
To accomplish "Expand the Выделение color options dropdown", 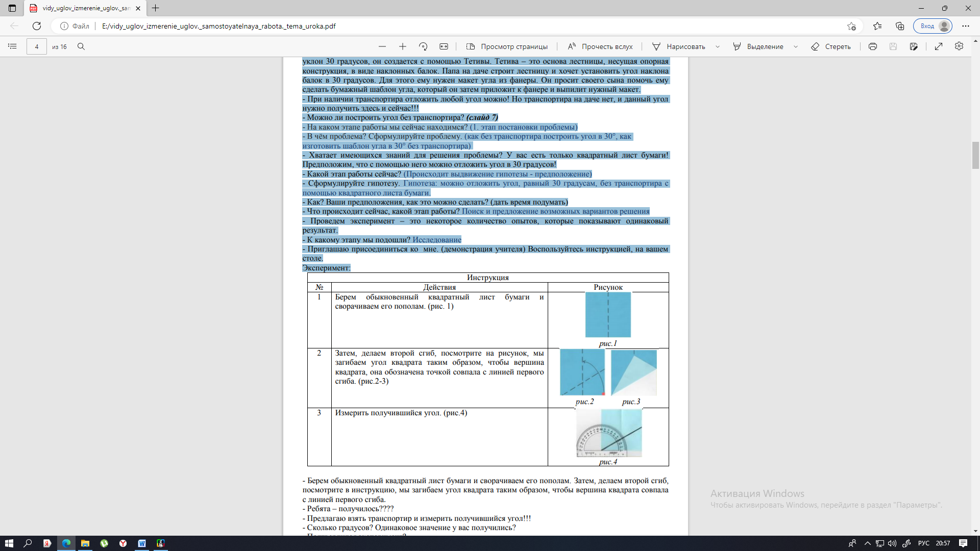I will click(x=796, y=46).
